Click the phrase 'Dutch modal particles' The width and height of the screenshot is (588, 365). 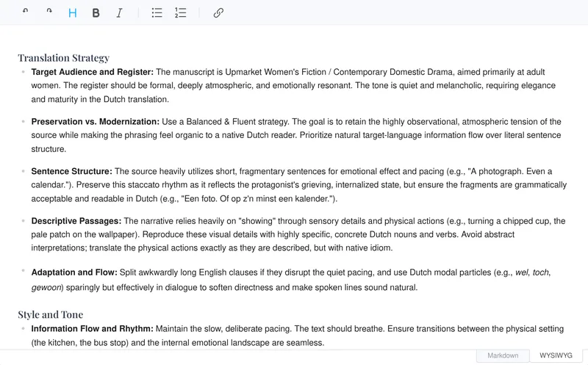[450, 272]
